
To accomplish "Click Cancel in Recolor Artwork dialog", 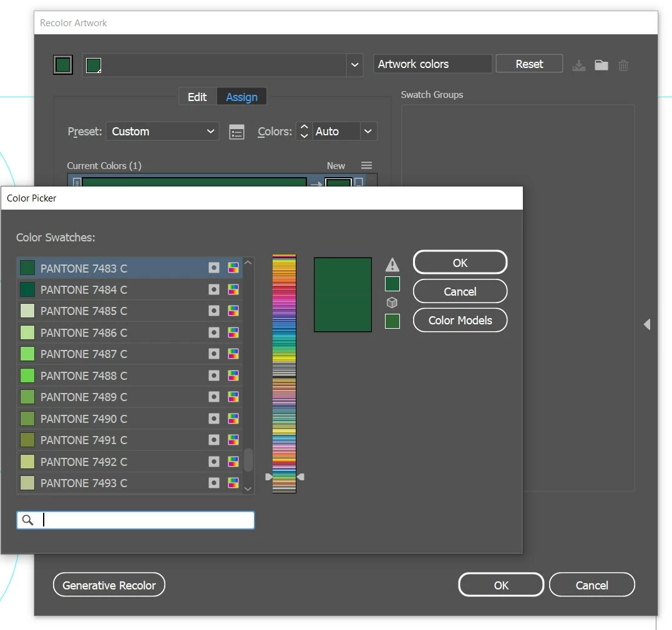I will (x=592, y=585).
